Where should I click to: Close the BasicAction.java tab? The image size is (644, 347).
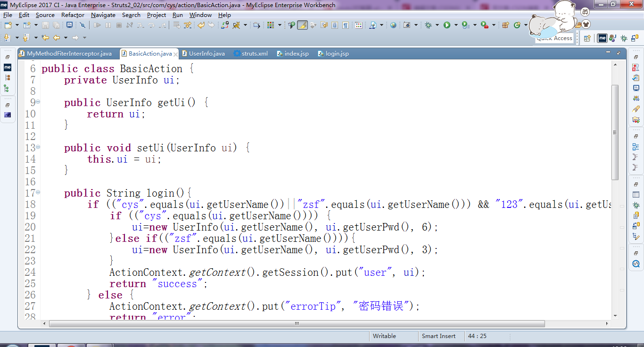coord(176,54)
